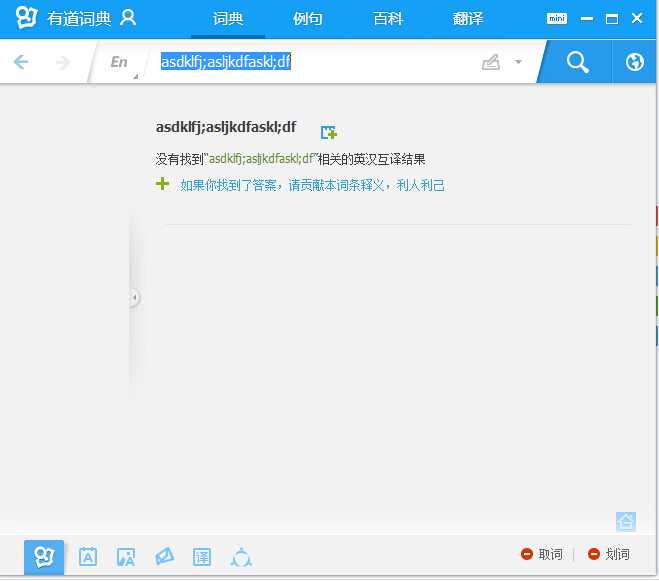Image resolution: width=659 pixels, height=581 pixels.
Task: Open the En language selector
Action: 119,62
